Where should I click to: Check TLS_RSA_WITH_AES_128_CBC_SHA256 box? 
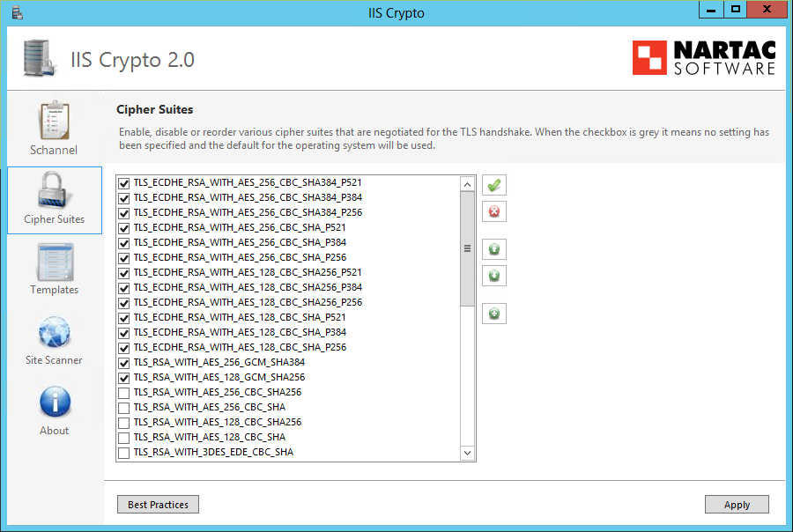pyautogui.click(x=124, y=423)
